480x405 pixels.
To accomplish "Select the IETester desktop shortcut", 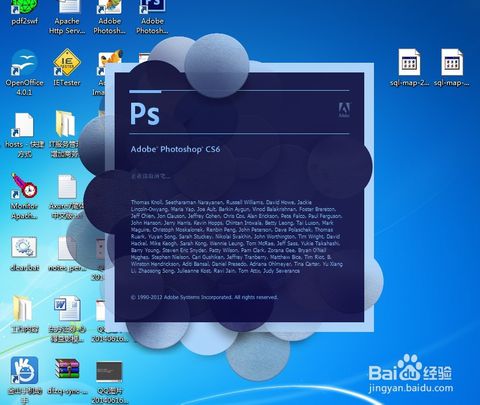I will pyautogui.click(x=67, y=67).
